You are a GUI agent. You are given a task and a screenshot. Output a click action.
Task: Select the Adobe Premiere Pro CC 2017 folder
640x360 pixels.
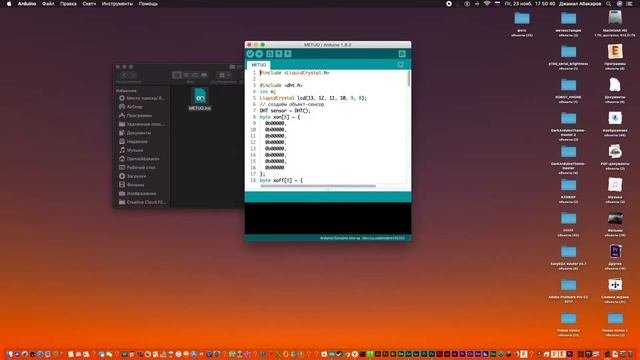tap(568, 291)
